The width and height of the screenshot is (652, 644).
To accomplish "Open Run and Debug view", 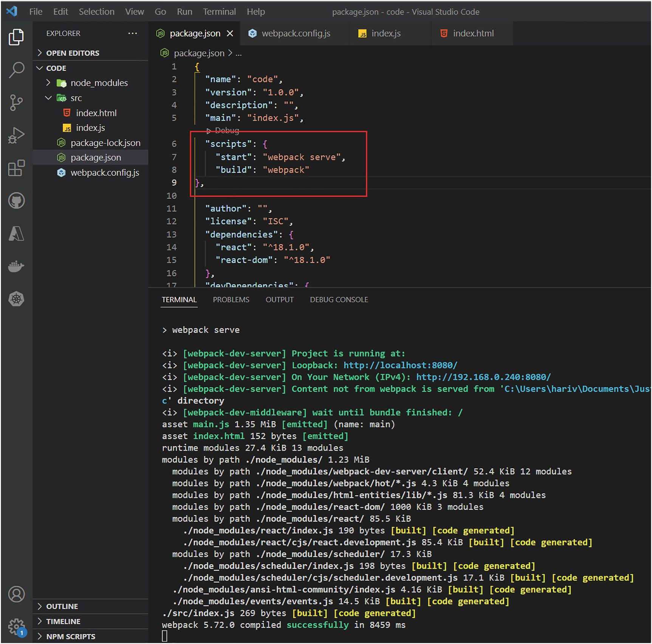I will [16, 135].
